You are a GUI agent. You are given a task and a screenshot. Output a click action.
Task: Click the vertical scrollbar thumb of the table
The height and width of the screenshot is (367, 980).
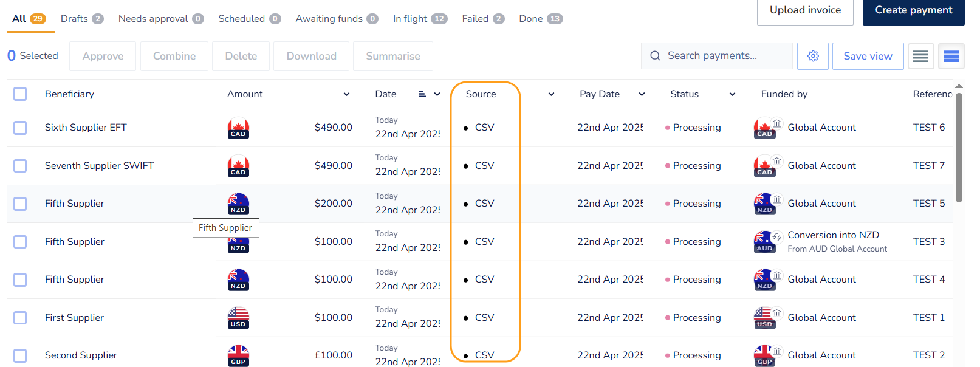(x=959, y=146)
